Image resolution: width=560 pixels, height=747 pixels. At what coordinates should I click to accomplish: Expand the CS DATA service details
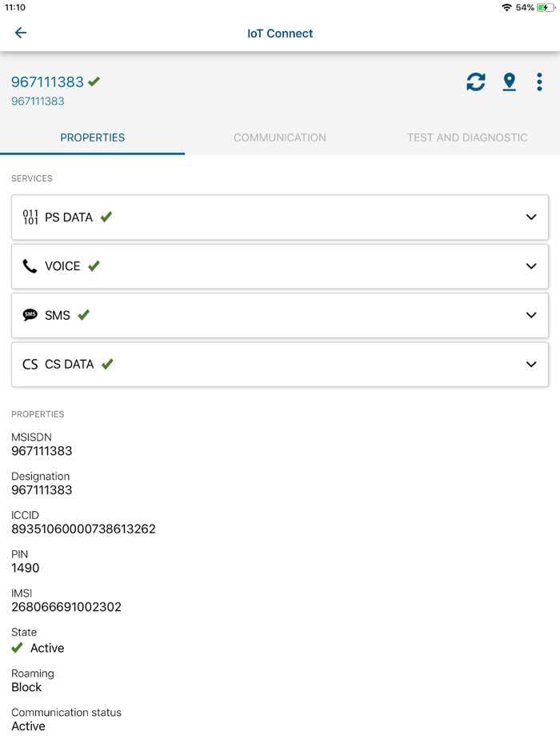[x=531, y=364]
